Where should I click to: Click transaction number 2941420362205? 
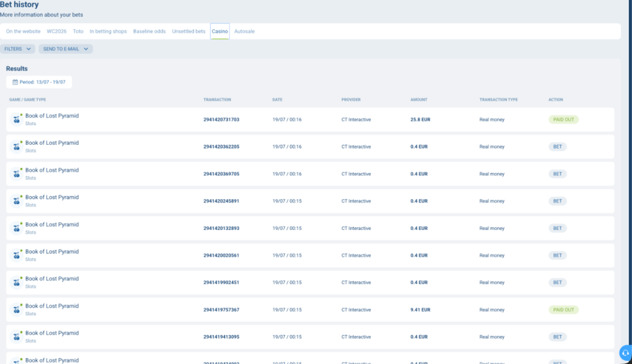coord(221,147)
